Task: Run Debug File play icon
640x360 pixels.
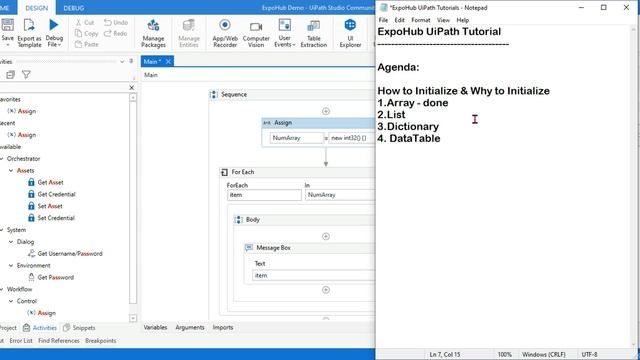Action: (x=53, y=25)
